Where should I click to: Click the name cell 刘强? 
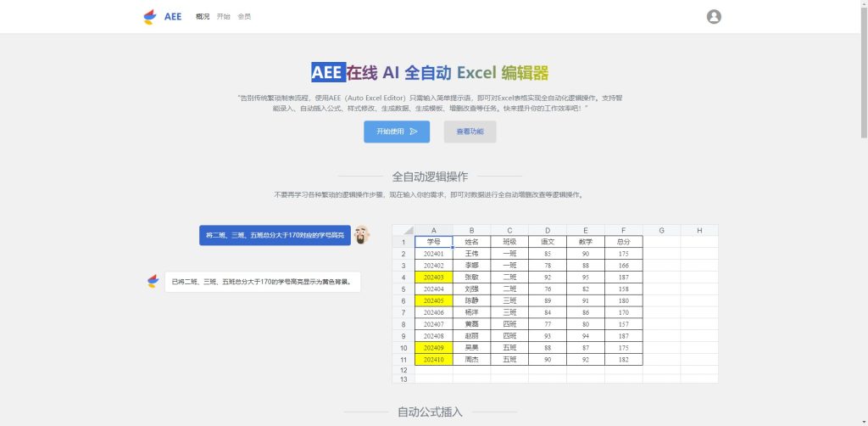(x=471, y=289)
